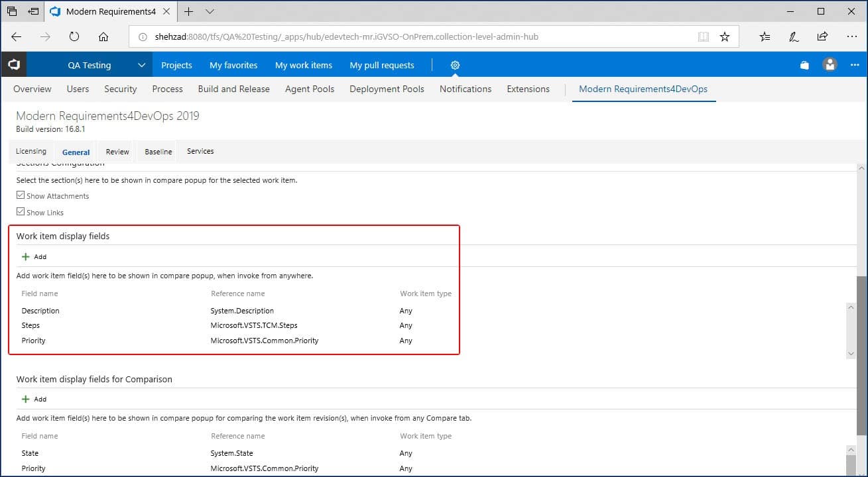The height and width of the screenshot is (477, 868).
Task: Add a field for Comparison section
Action: coord(34,399)
